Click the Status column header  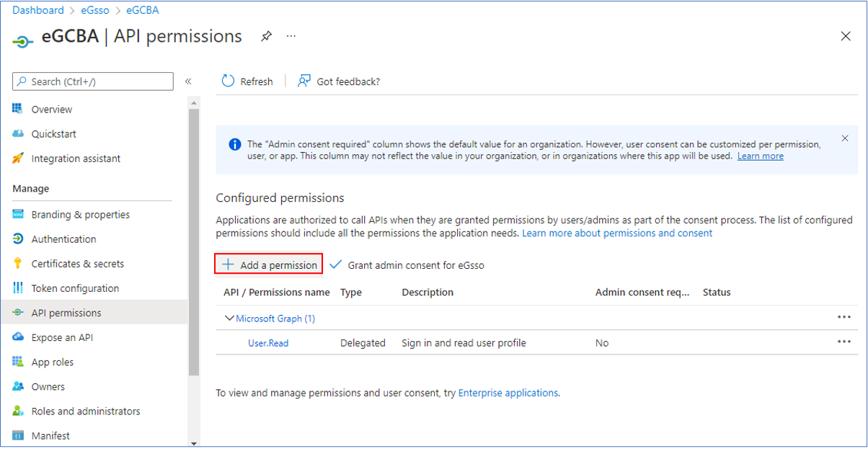click(x=717, y=292)
